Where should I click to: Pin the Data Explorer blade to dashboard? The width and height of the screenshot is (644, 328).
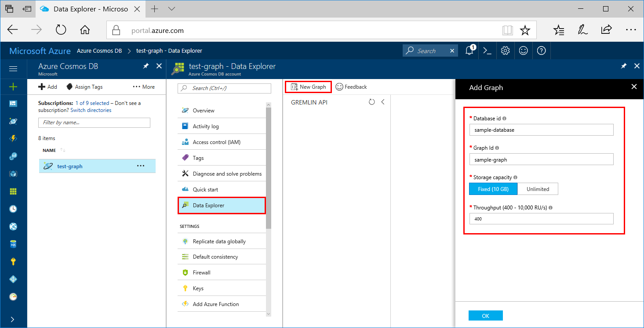623,65
